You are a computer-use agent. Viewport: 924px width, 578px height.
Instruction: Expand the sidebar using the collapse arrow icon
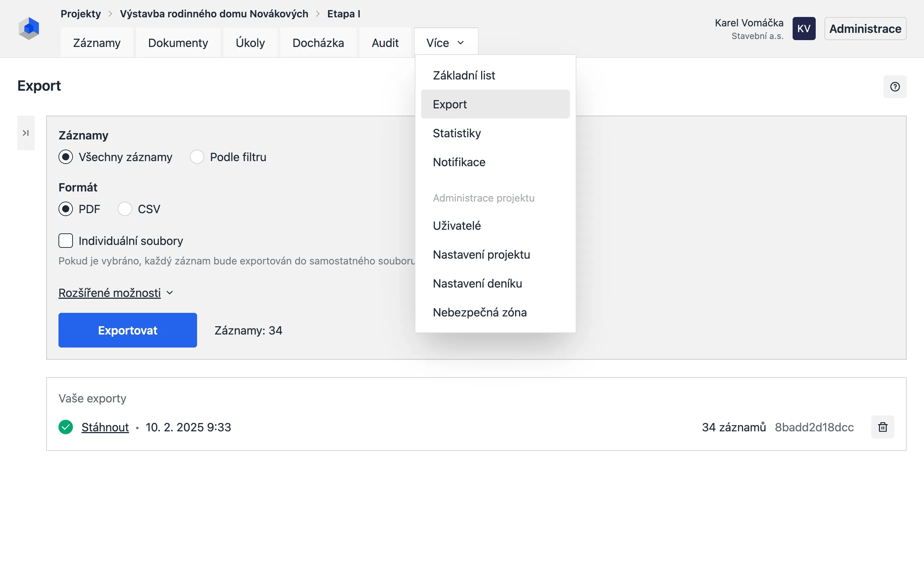click(26, 133)
